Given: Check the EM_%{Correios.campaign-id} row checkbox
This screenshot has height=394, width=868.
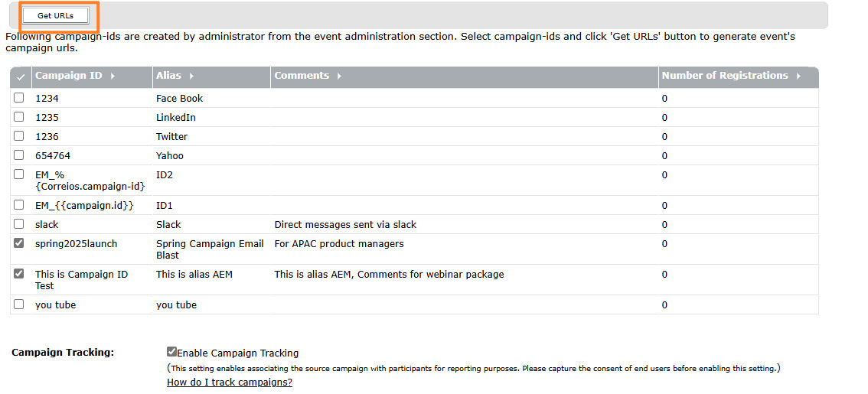Looking at the screenshot, I should tap(19, 174).
